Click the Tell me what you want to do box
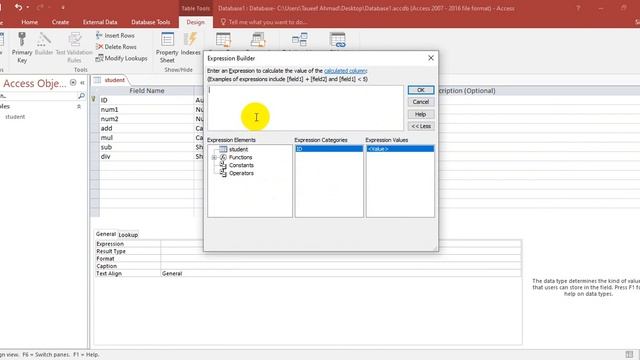 coord(264,22)
